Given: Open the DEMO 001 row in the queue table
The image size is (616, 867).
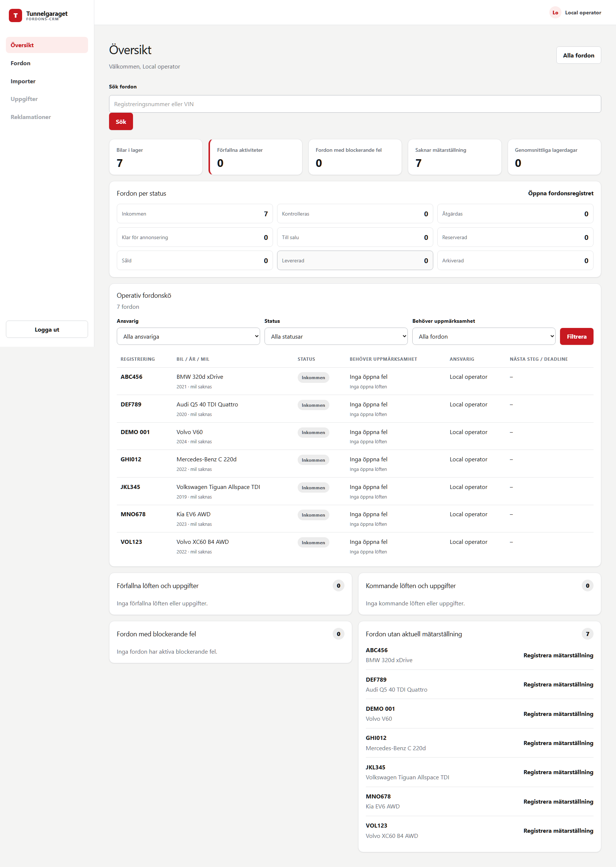Looking at the screenshot, I should coord(355,437).
